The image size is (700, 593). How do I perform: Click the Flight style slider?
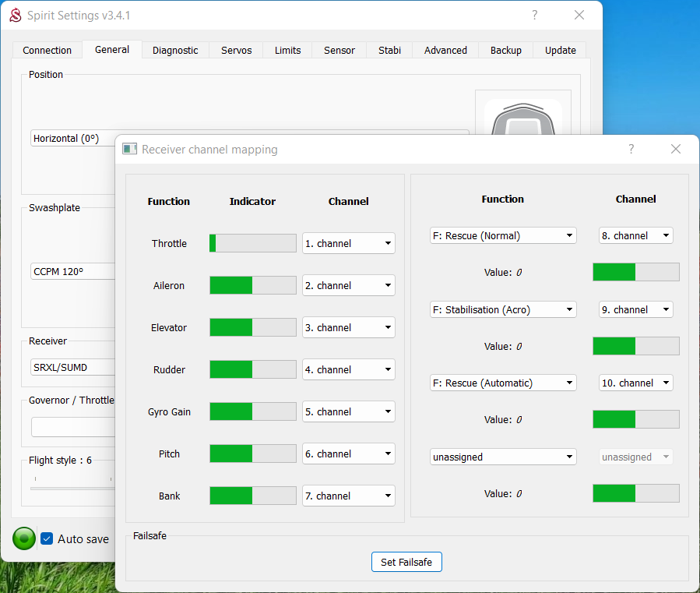(x=72, y=488)
